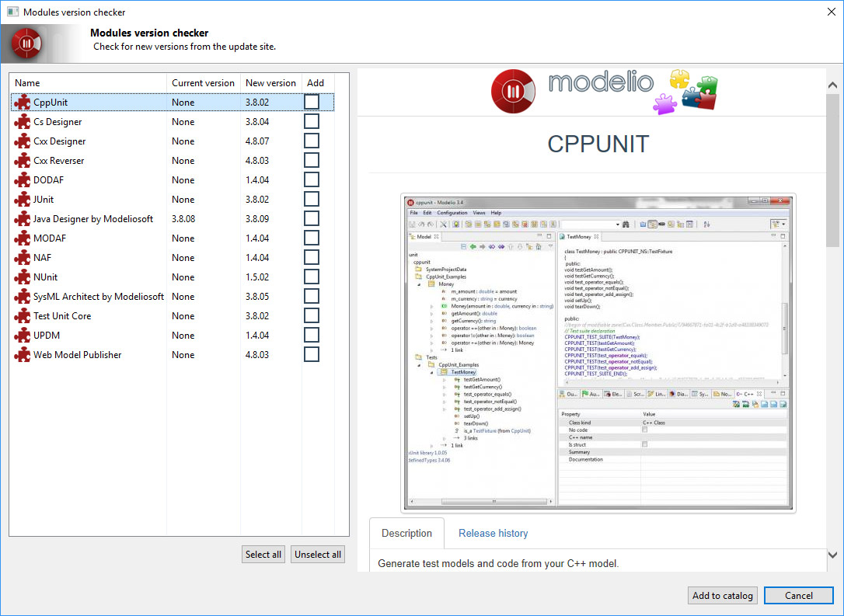The width and height of the screenshot is (844, 616).
Task: Tick the Add checkbox for Cs Designer
Action: point(312,121)
